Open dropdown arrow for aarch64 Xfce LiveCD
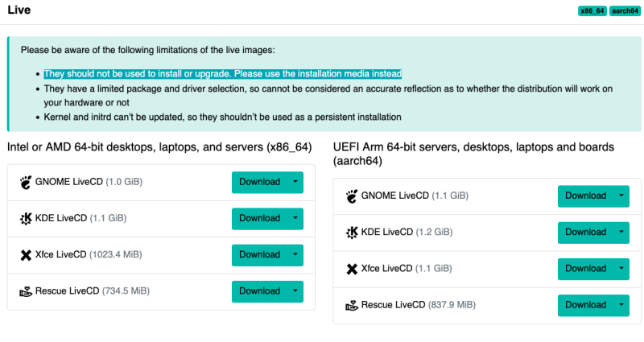The height and width of the screenshot is (342, 644). [621, 269]
